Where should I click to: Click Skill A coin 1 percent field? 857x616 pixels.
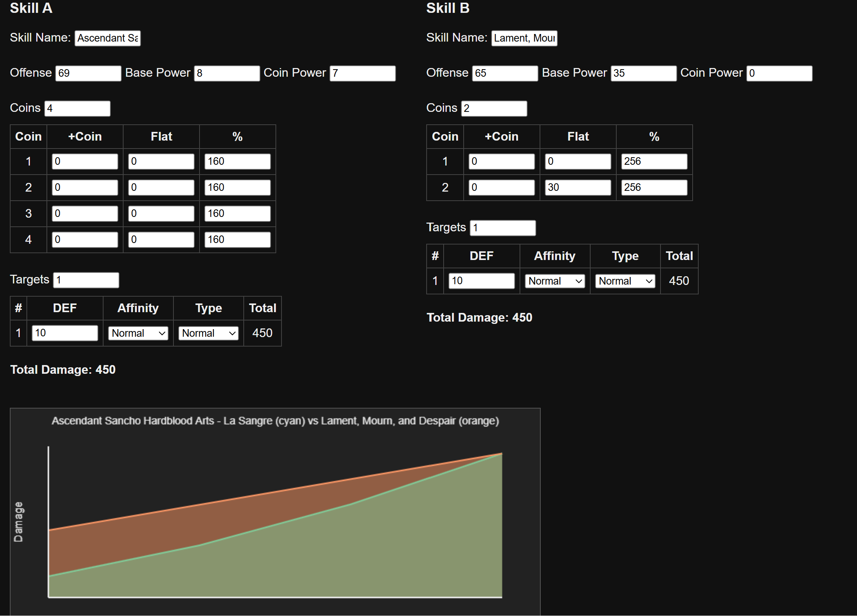pyautogui.click(x=237, y=161)
